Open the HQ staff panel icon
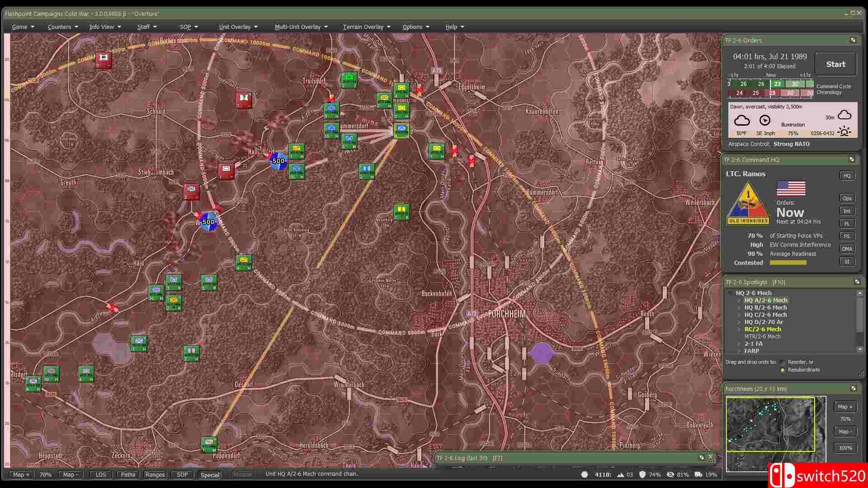This screenshot has width=868, height=488. [x=847, y=176]
